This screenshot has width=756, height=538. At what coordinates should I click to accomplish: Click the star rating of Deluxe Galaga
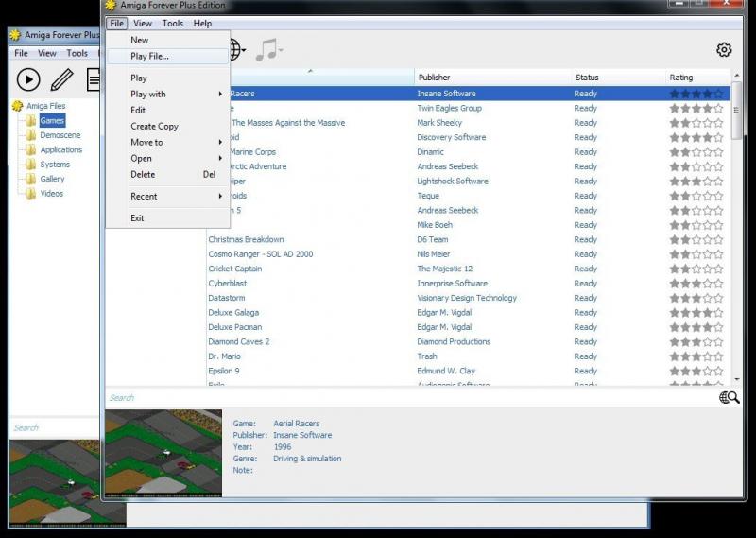(696, 313)
